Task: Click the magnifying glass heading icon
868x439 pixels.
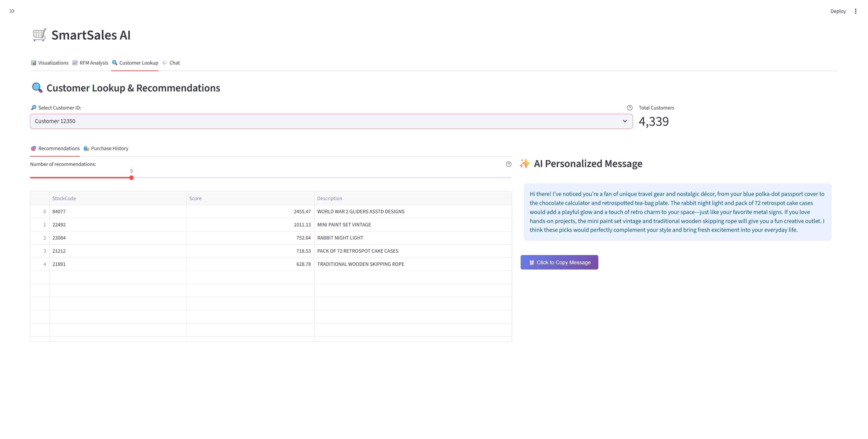Action: [x=37, y=88]
